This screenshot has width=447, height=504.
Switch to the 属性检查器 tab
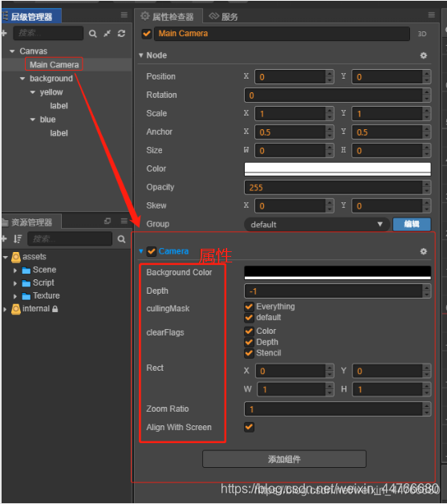pos(168,16)
